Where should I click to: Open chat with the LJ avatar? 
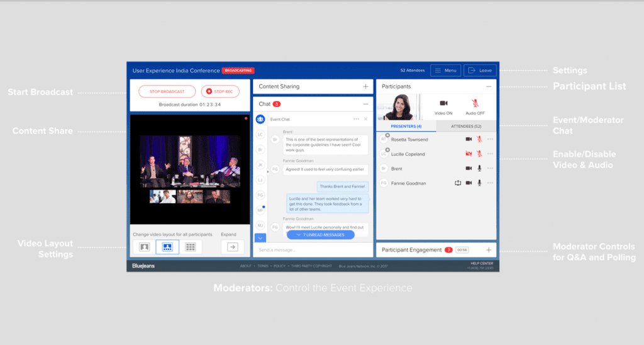[x=260, y=179]
